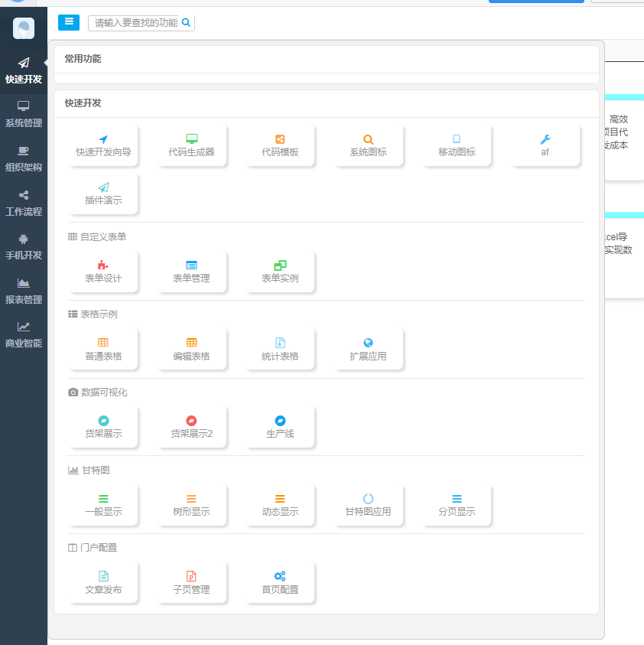Image resolution: width=644 pixels, height=645 pixels.
Task: Open 子页管理 subpage management tile
Action: [192, 583]
